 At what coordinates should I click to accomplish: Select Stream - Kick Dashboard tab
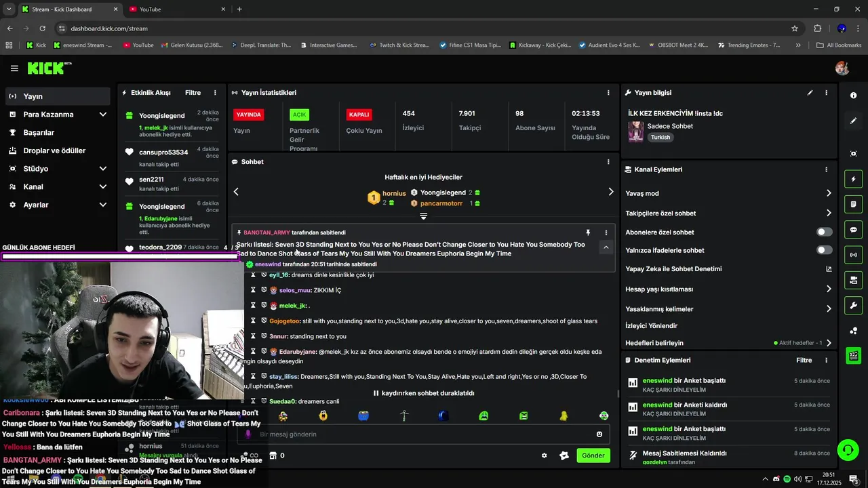pos(69,9)
